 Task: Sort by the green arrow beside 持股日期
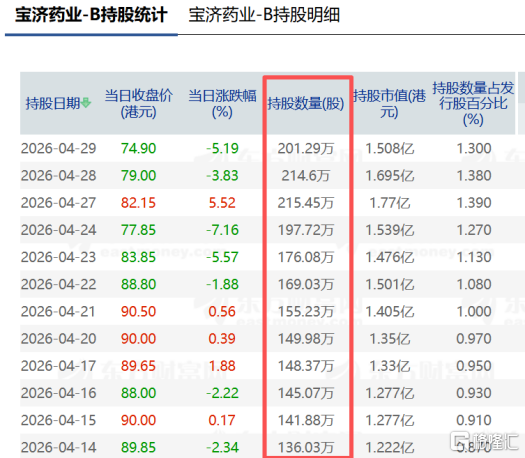pos(86,102)
